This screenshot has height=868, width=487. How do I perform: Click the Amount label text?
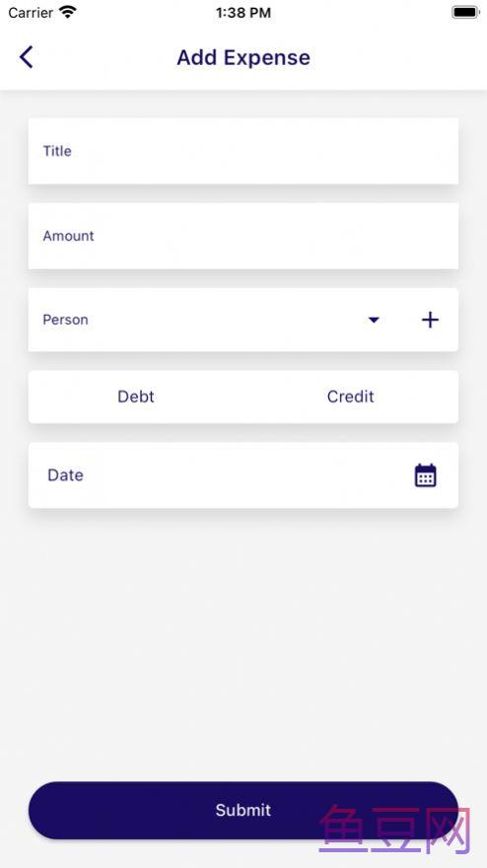69,236
